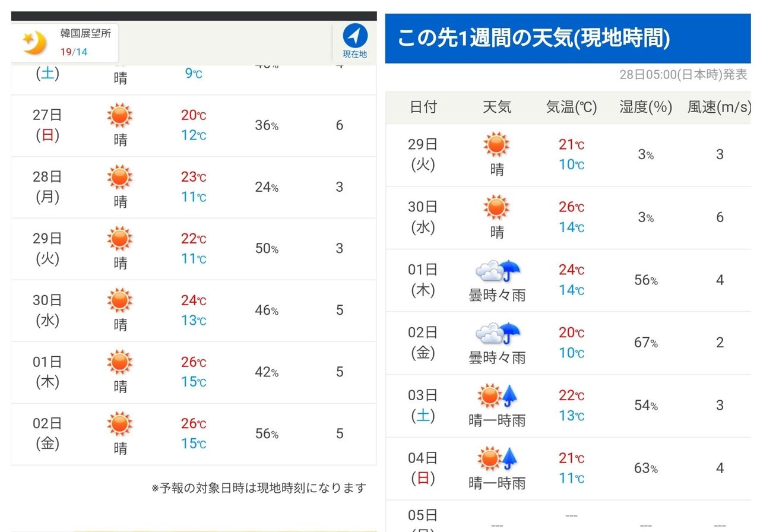This screenshot has height=532, width=760.
Task: Click the moon and star weather icon
Action: [34, 42]
